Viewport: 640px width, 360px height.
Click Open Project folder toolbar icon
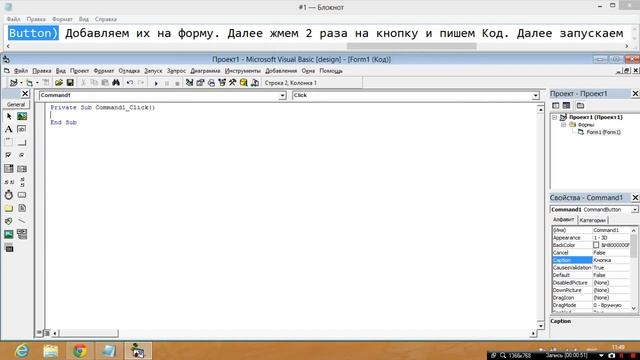[59, 83]
